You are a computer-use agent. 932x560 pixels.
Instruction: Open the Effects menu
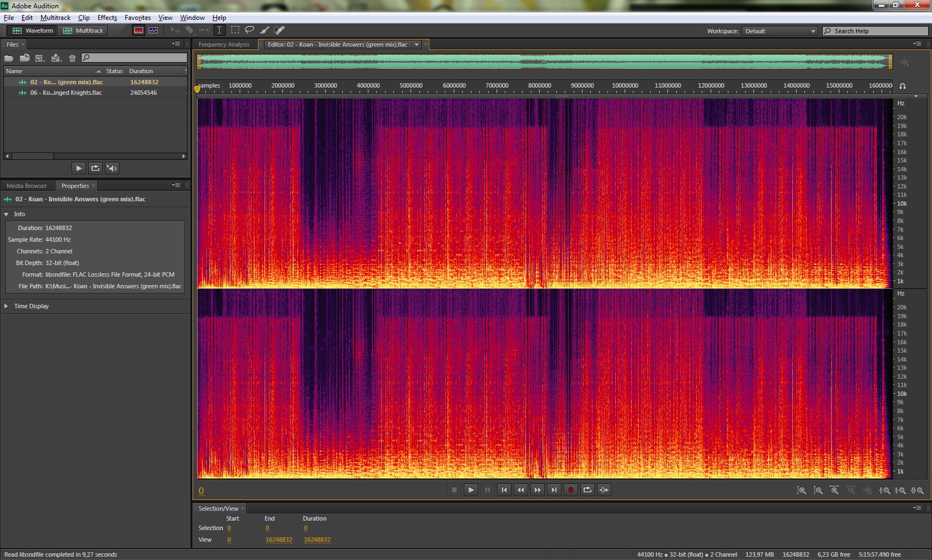coord(107,18)
